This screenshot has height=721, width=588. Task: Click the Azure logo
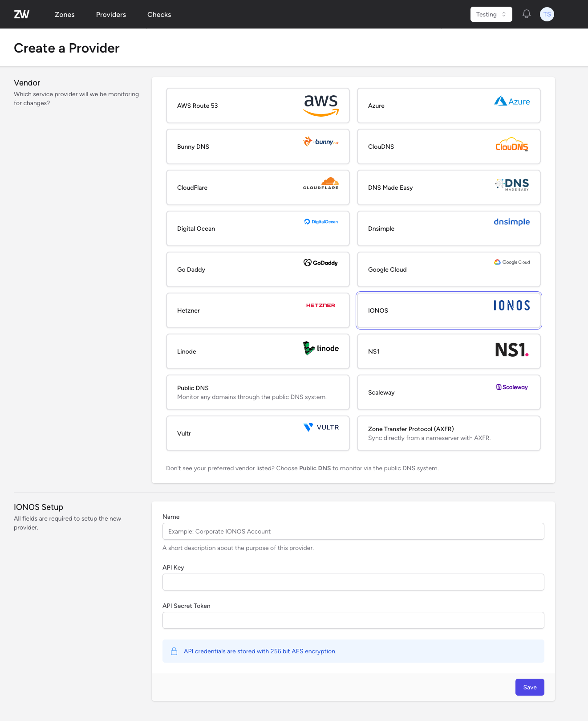click(x=512, y=102)
